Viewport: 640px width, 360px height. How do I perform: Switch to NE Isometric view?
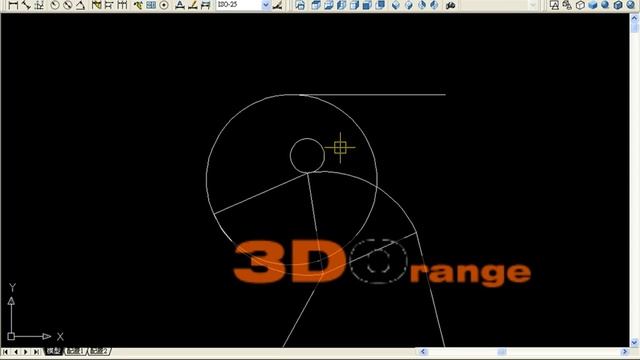(422, 5)
